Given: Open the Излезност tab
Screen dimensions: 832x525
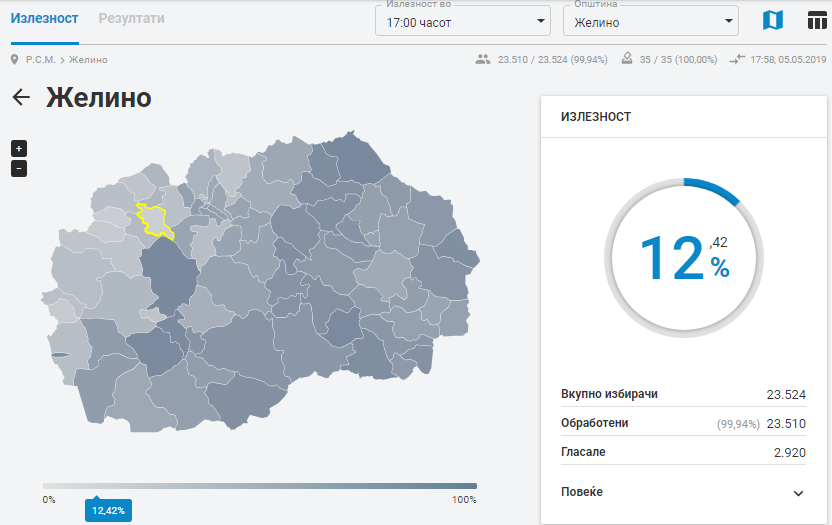Looking at the screenshot, I should coord(45,19).
